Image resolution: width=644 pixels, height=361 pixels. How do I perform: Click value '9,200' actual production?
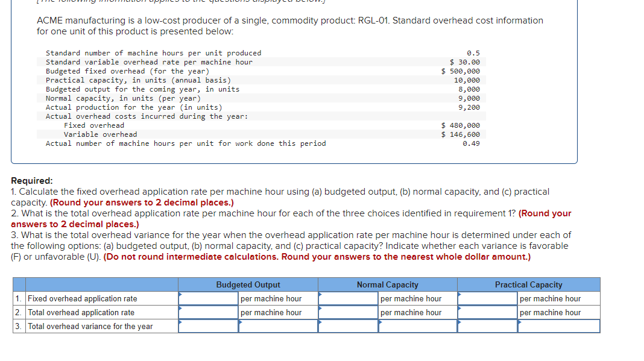point(469,107)
